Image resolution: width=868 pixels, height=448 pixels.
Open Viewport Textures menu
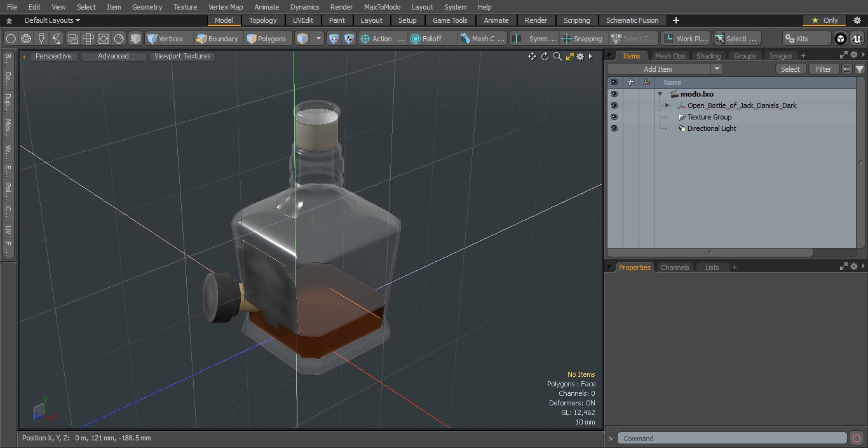[182, 56]
